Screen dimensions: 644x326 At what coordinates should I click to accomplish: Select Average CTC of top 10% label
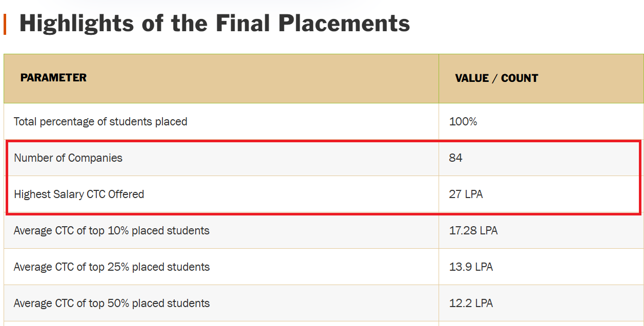pos(112,231)
